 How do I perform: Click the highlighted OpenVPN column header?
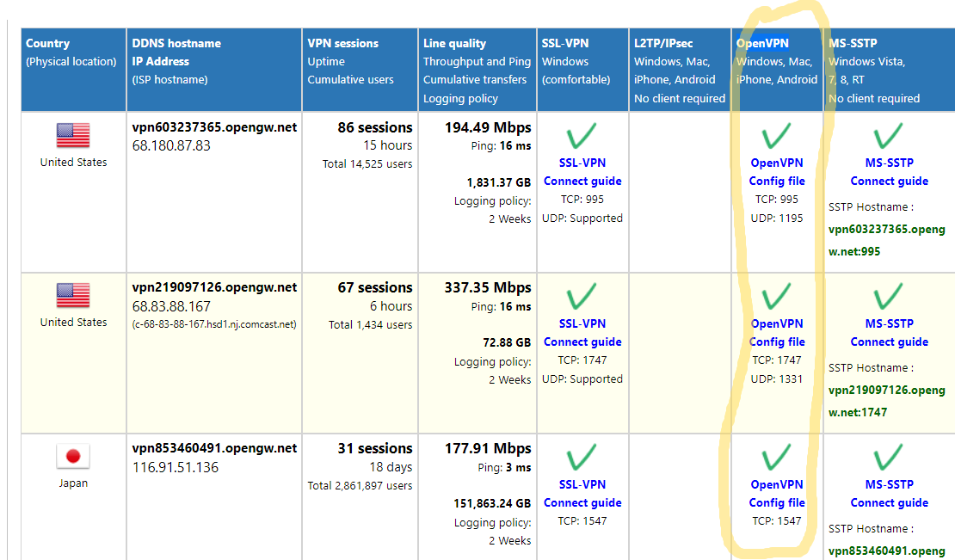pos(762,43)
